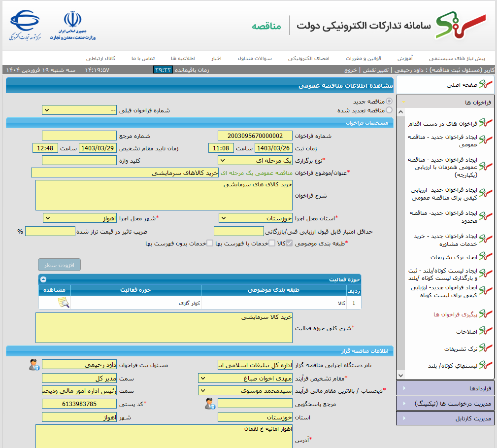Open the نوع برگزاری dropdown
This screenshot has width=497, height=448.
pyautogui.click(x=255, y=161)
